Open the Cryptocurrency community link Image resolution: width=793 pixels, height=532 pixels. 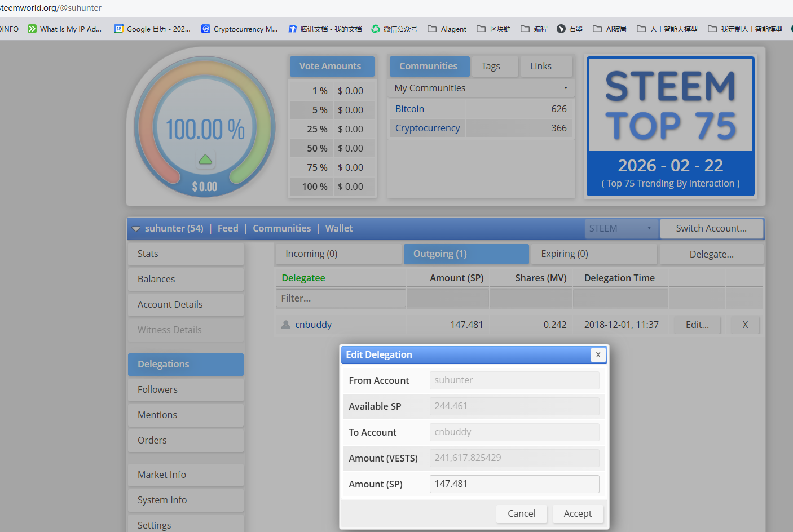click(428, 128)
